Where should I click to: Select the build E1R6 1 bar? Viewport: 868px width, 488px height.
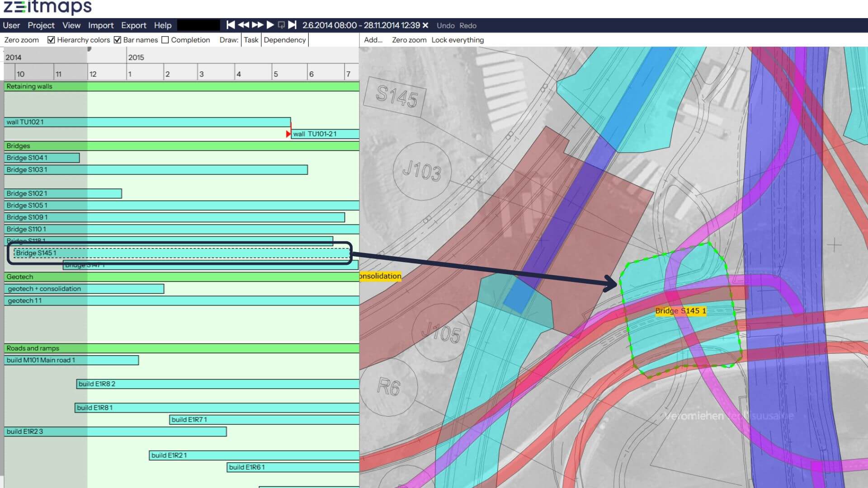click(x=293, y=467)
